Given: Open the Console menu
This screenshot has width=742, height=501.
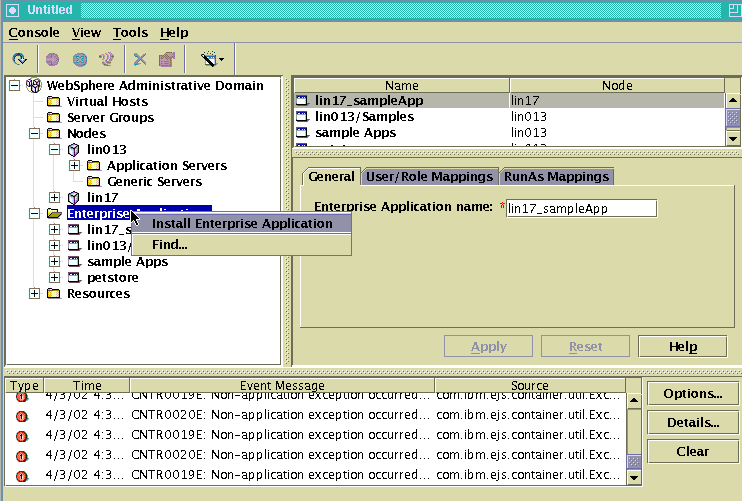Looking at the screenshot, I should pyautogui.click(x=34, y=33).
